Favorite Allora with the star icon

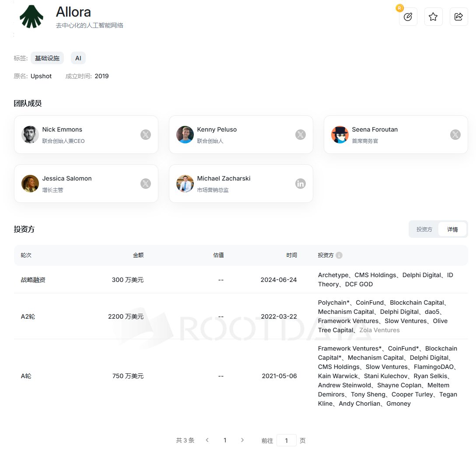pyautogui.click(x=433, y=17)
